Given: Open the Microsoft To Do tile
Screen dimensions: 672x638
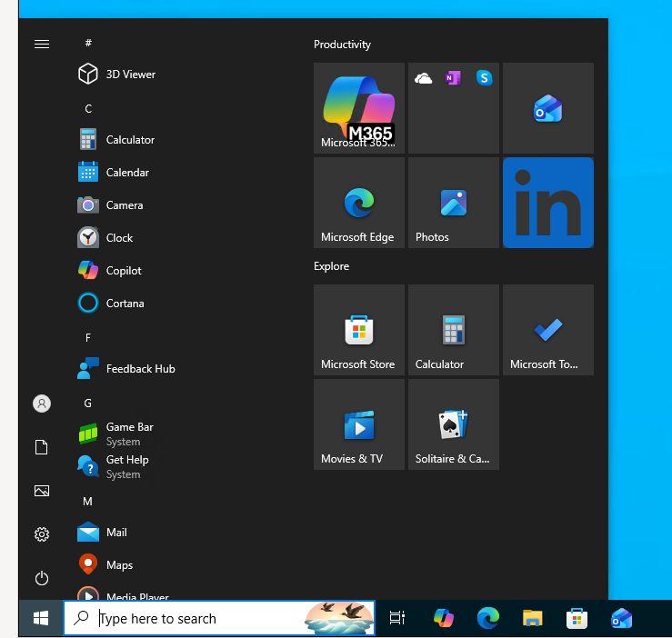Looking at the screenshot, I should pos(548,330).
